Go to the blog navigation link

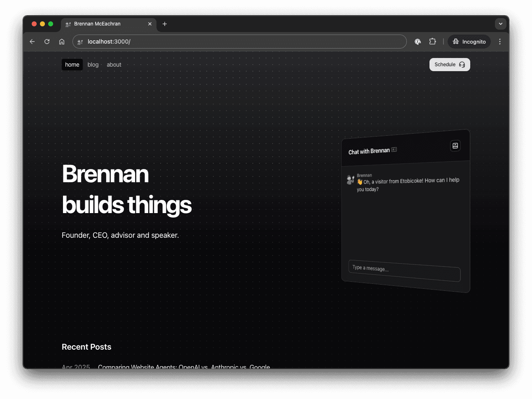click(93, 65)
